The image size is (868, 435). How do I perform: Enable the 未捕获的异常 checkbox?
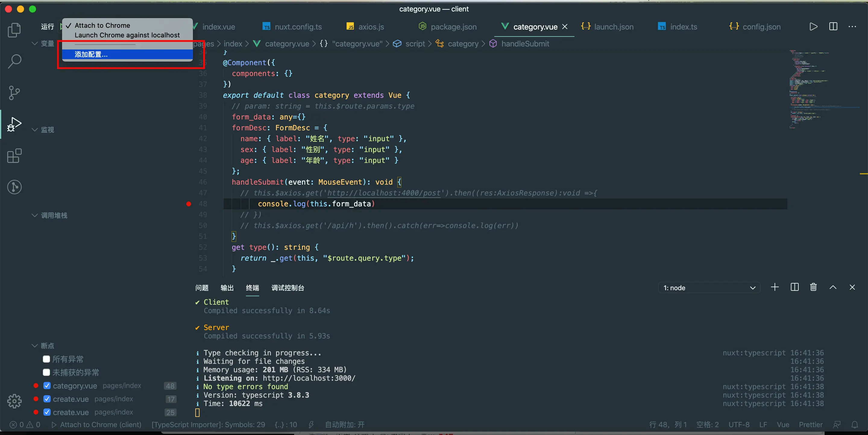(x=46, y=372)
